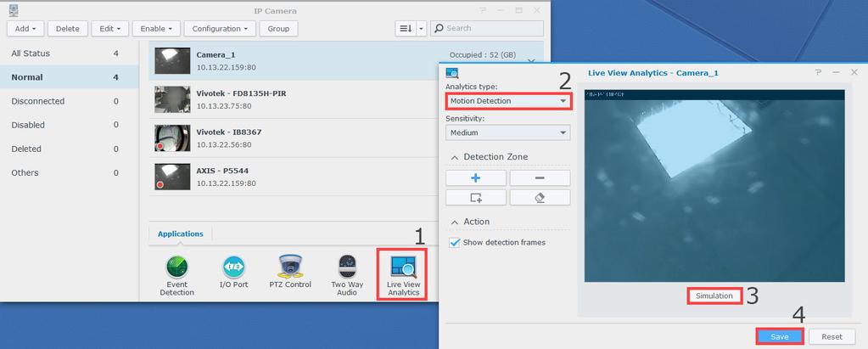The width and height of the screenshot is (868, 349).
Task: Select Camera_1 thumbnail in list
Action: tap(172, 60)
